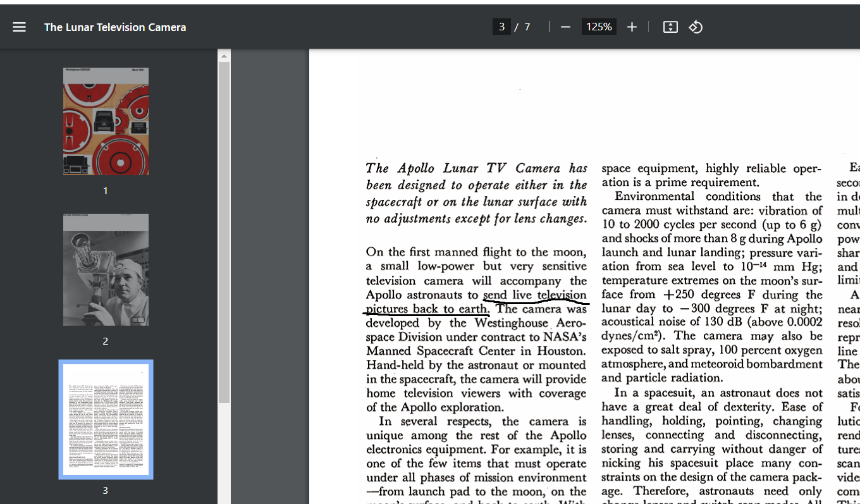860x504 pixels.
Task: Click the line 'Environmental conditions that the'
Action: pos(718,196)
